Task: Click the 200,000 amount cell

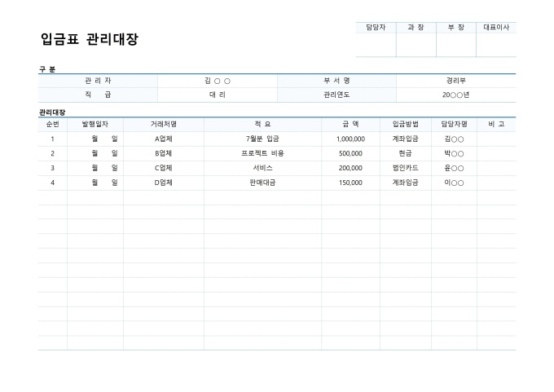Action: coord(350,168)
